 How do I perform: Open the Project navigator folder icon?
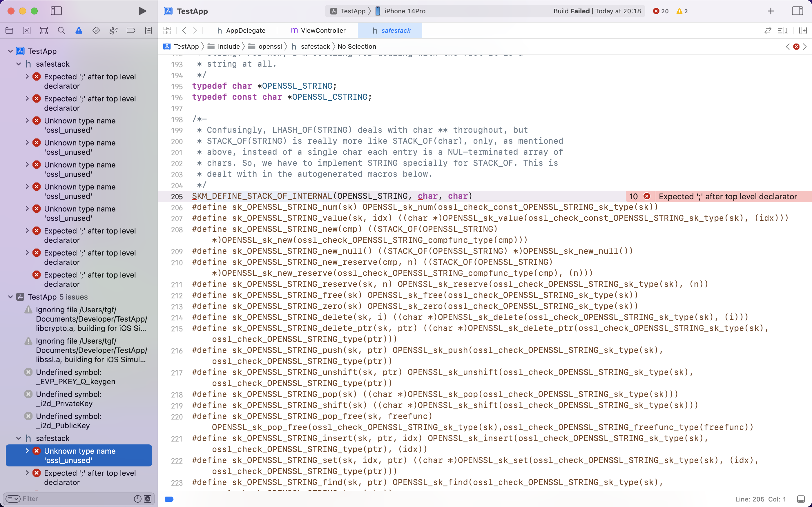click(9, 30)
